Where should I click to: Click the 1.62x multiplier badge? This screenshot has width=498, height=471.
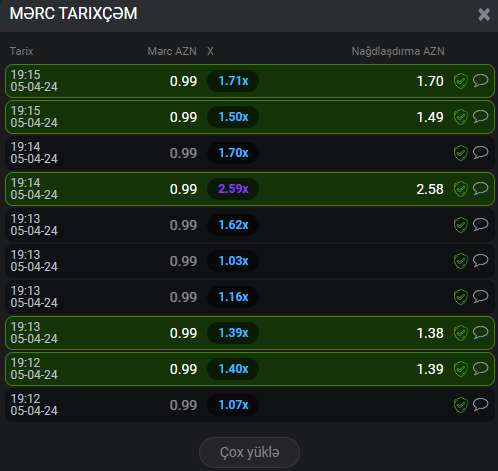coord(233,225)
